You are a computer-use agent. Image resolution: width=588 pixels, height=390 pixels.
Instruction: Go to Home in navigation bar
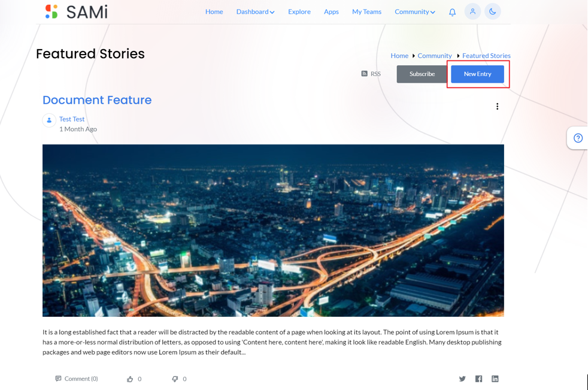[214, 11]
